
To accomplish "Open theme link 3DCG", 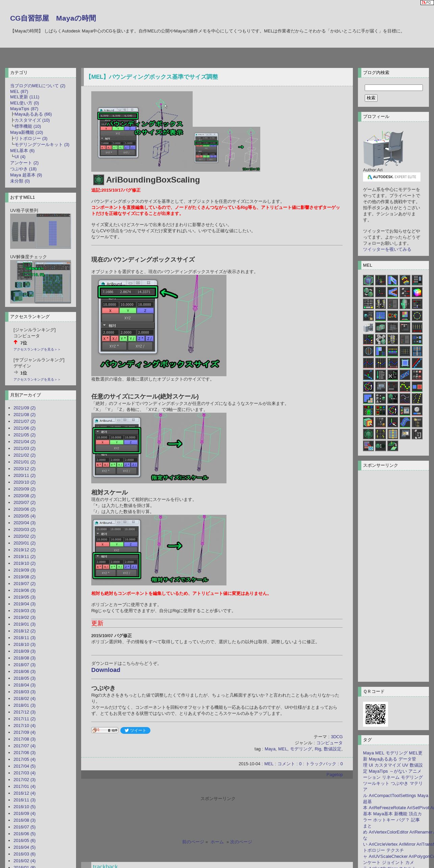I will [337, 737].
